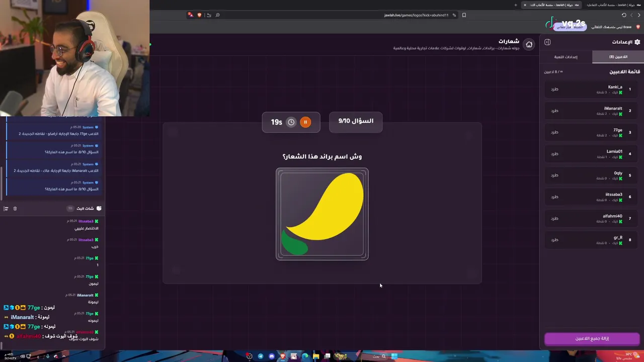This screenshot has height=362, width=644.
Task: Close the active Jawlah browser tab
Action: [x=525, y=5]
